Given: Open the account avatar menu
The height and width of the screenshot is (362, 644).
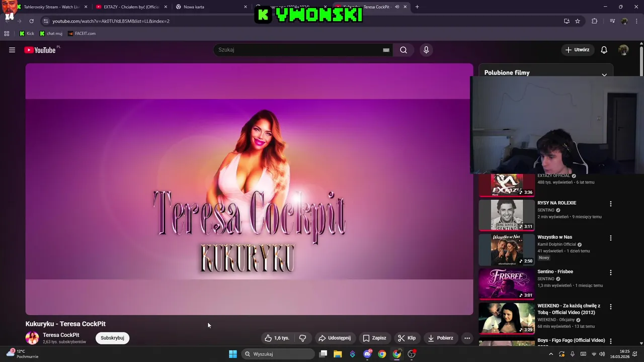Looking at the screenshot, I should [x=623, y=50].
